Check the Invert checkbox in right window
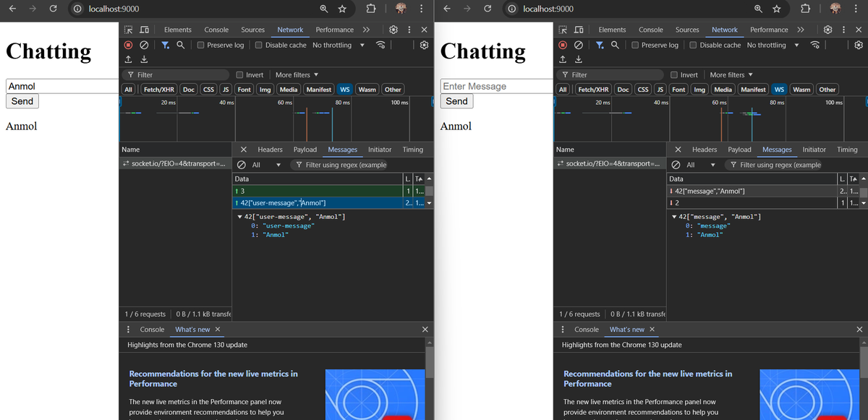Viewport: 868px width, 420px height. [x=675, y=74]
